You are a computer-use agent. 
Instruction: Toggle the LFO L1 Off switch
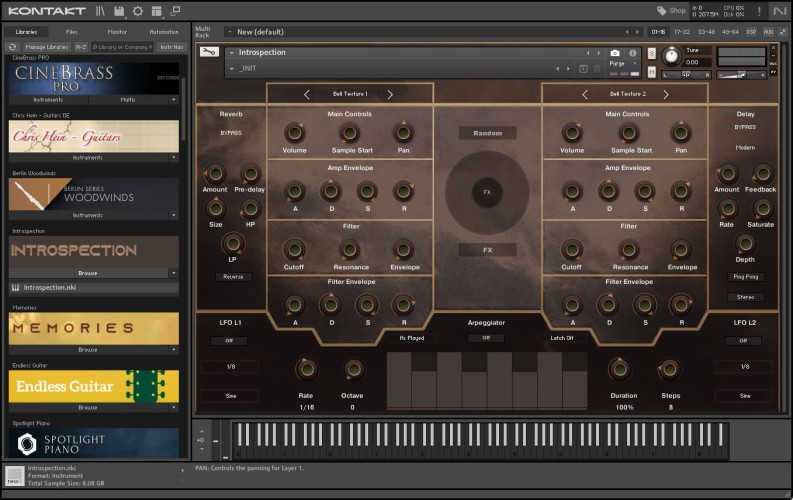pos(228,340)
